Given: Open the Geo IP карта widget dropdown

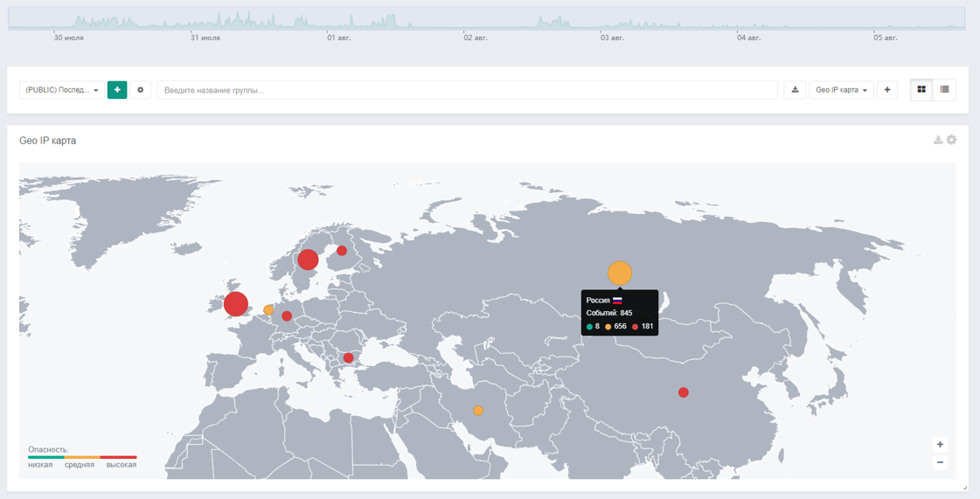Looking at the screenshot, I should 841,90.
